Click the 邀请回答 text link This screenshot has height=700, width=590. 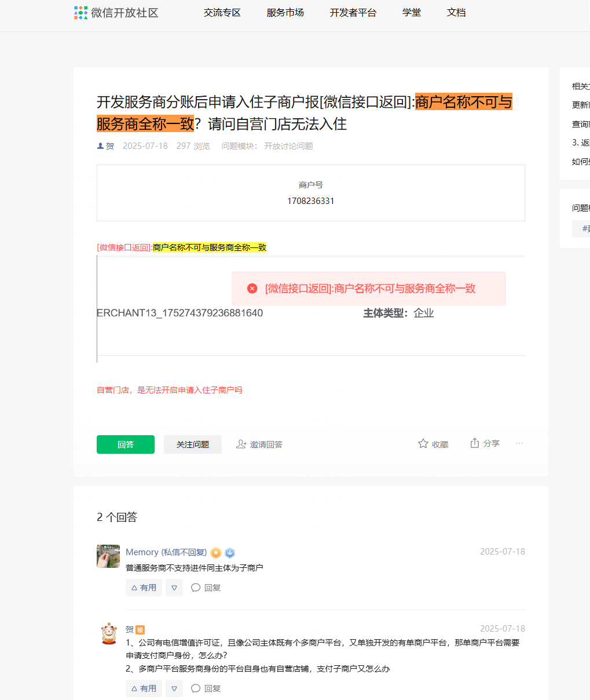(x=266, y=444)
